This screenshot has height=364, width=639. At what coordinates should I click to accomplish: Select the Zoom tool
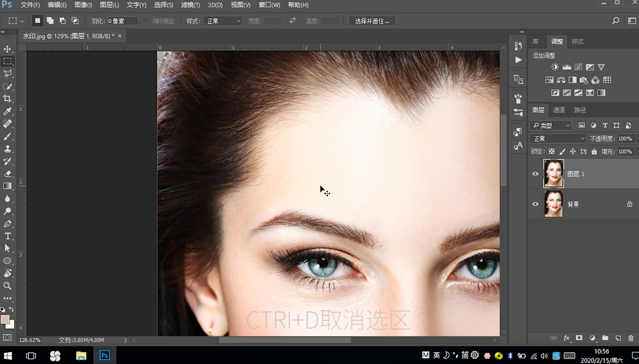pyautogui.click(x=7, y=286)
